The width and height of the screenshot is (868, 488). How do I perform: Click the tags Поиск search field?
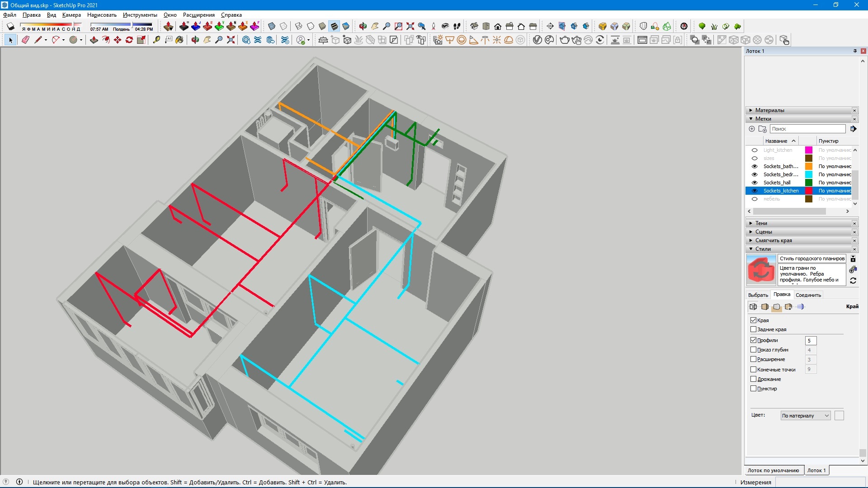(x=807, y=129)
